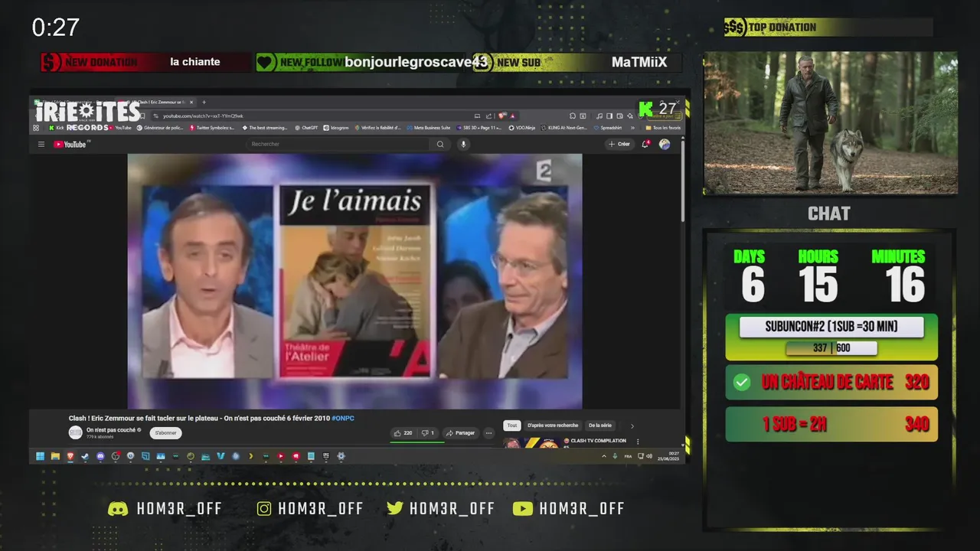Open File Explorer from the taskbar

55,456
